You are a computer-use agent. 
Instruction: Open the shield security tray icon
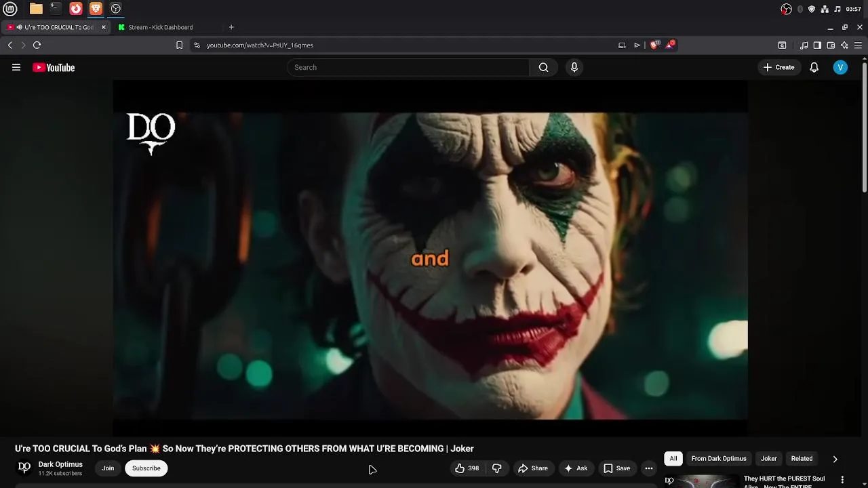point(812,9)
